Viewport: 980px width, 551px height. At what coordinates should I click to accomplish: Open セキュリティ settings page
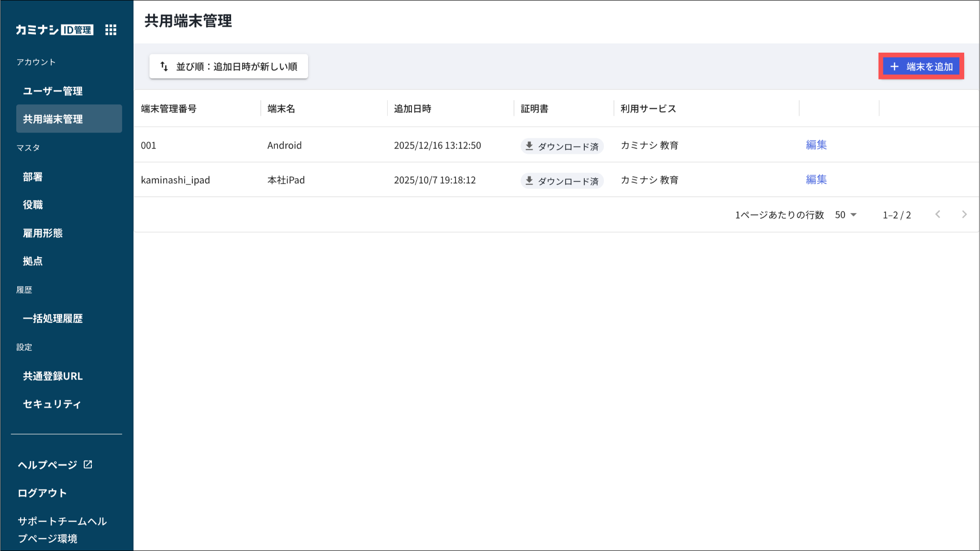(x=52, y=404)
